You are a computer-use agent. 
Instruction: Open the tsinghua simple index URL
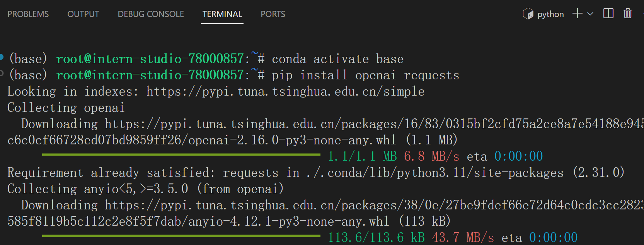[285, 92]
